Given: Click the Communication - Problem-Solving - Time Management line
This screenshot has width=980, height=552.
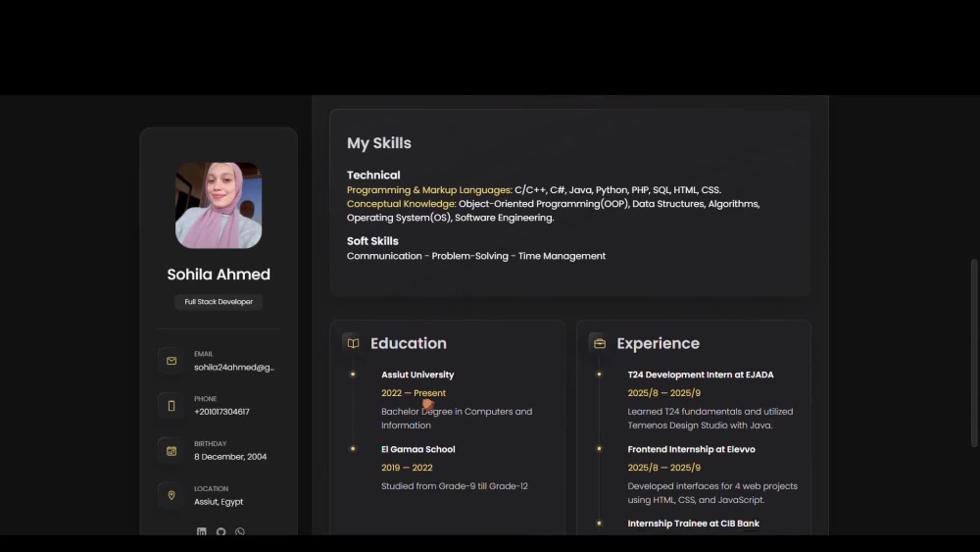Looking at the screenshot, I should pos(475,256).
